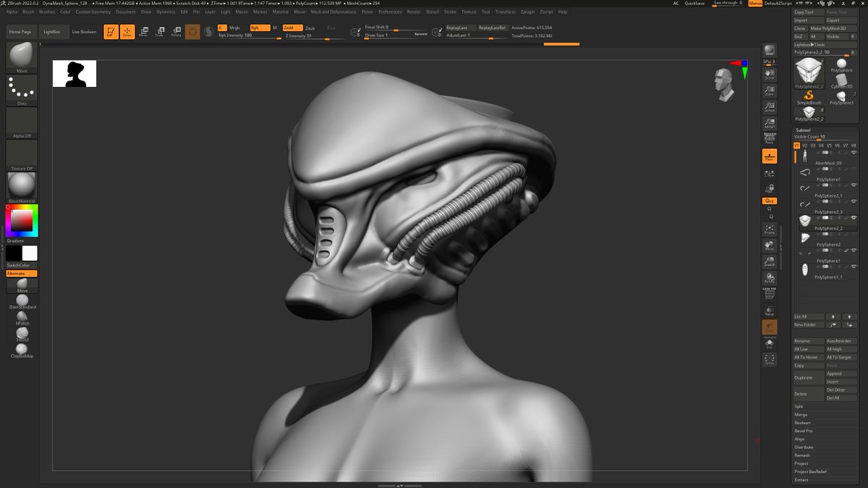Click the BPR render icon
The width and height of the screenshot is (868, 488).
[770, 51]
